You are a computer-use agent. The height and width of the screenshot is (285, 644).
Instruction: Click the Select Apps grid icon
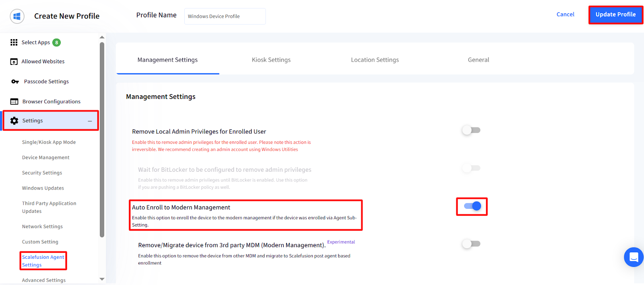14,42
